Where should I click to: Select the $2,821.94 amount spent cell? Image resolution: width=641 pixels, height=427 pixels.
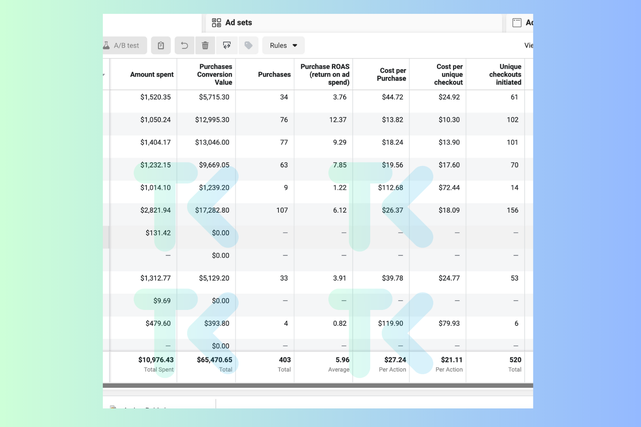[150, 211]
